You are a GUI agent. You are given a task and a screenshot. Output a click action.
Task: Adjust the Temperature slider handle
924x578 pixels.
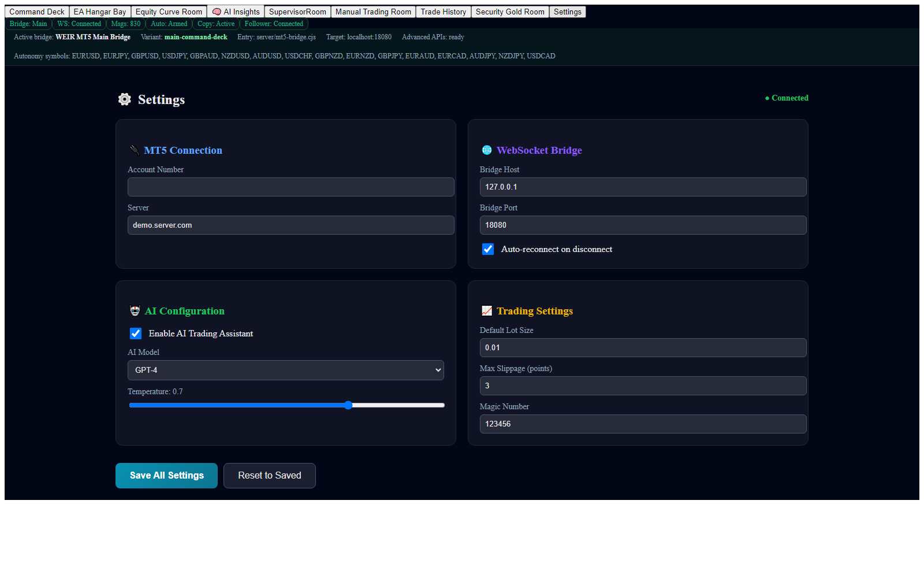coord(348,405)
